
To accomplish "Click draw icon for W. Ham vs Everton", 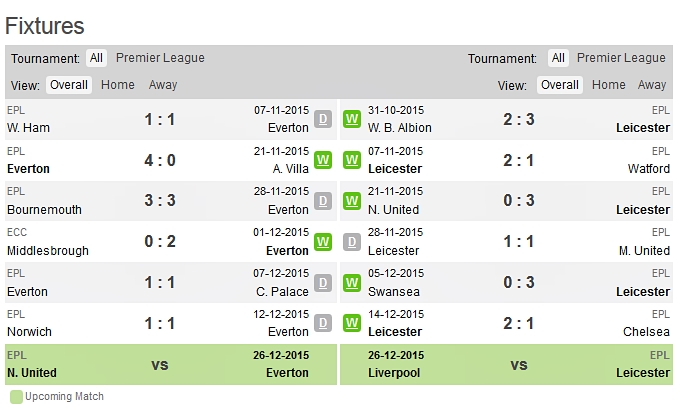I will coord(323,119).
